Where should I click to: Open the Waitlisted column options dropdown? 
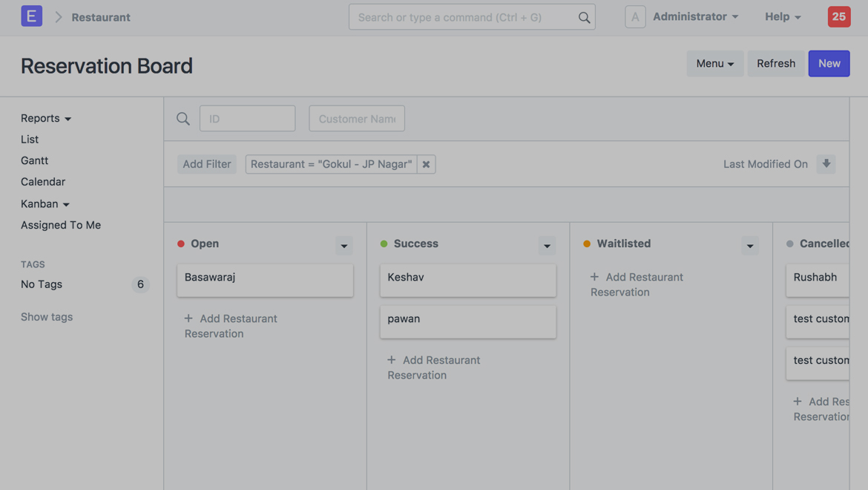749,245
